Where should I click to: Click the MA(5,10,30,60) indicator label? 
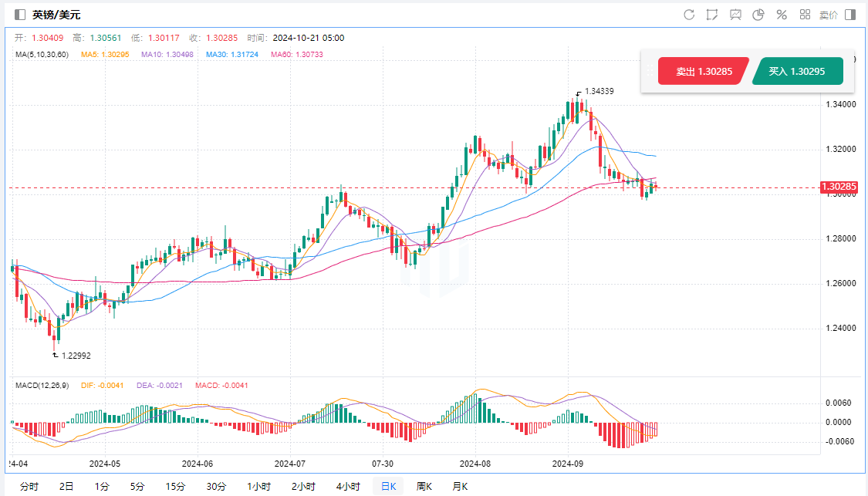coord(42,55)
